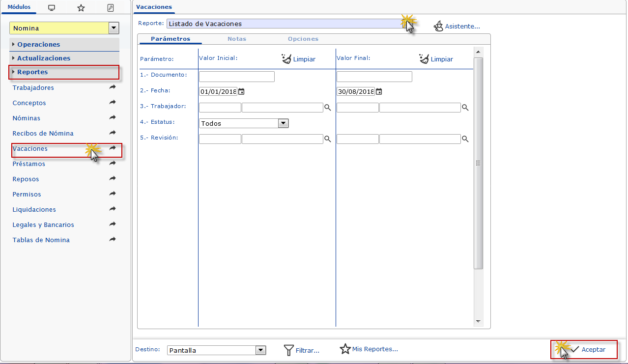Search final Revisión with magnifier icon
The height and width of the screenshot is (364, 628).
[x=465, y=139]
